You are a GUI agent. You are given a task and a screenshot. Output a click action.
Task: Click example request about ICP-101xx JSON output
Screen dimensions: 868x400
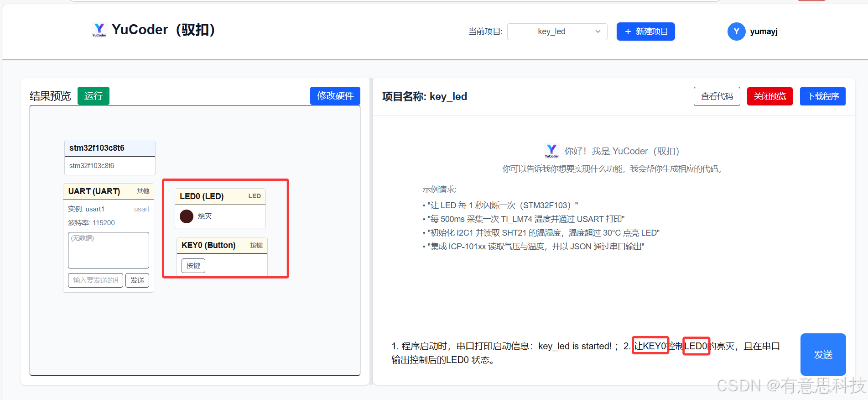pyautogui.click(x=534, y=247)
